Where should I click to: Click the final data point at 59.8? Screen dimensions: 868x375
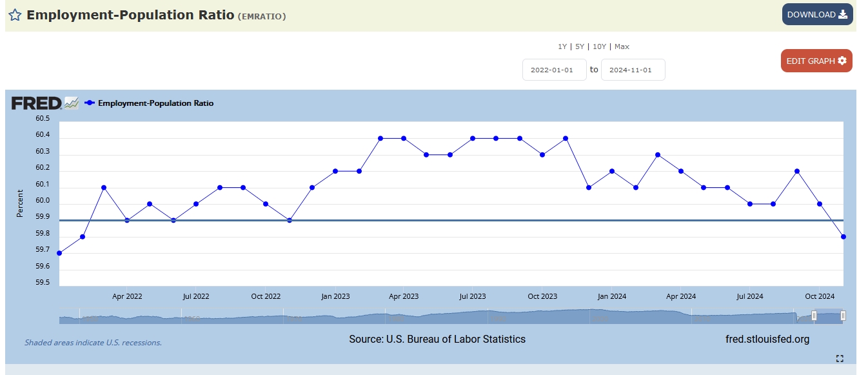[843, 237]
